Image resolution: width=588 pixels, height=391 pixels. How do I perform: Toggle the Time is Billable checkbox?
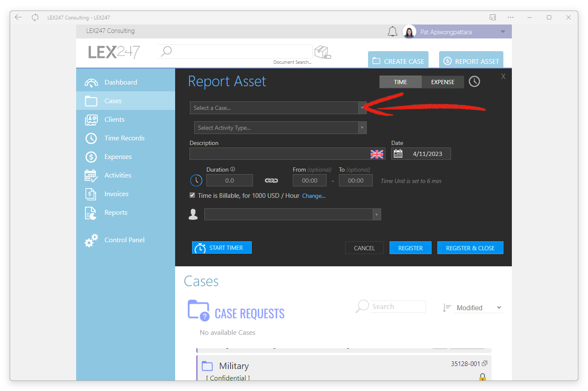pyautogui.click(x=192, y=195)
